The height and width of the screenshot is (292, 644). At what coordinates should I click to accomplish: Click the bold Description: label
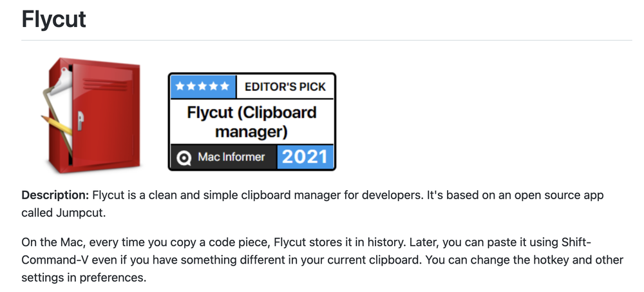tap(55, 195)
